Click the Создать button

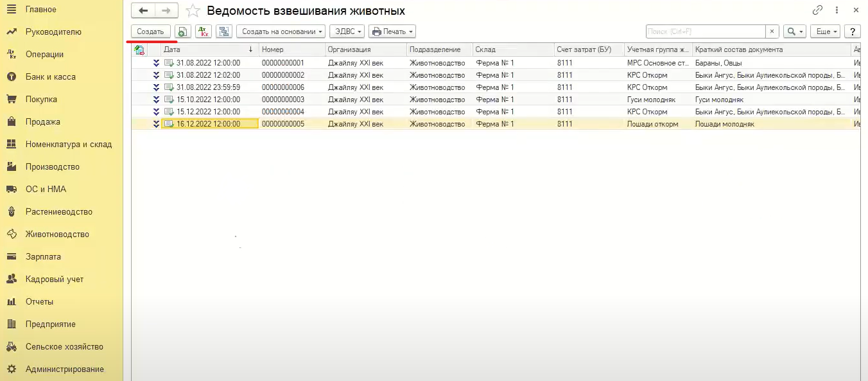[151, 31]
